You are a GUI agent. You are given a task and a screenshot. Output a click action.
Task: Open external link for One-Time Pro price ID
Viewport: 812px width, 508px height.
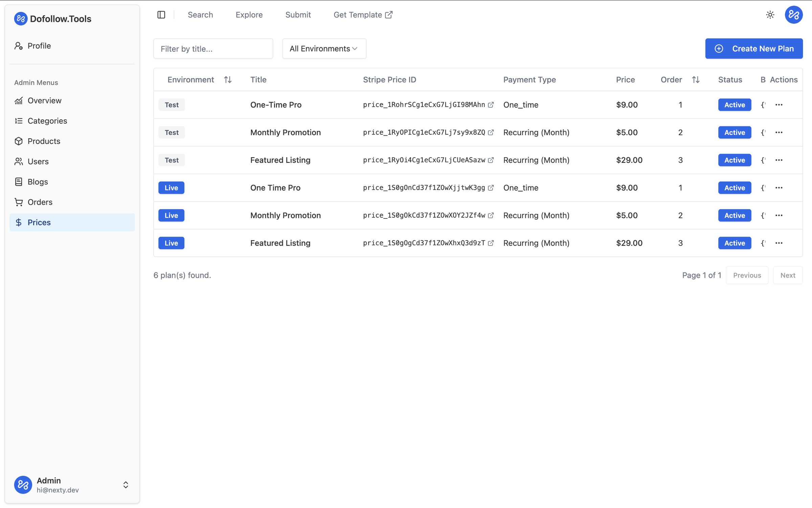[491, 105]
